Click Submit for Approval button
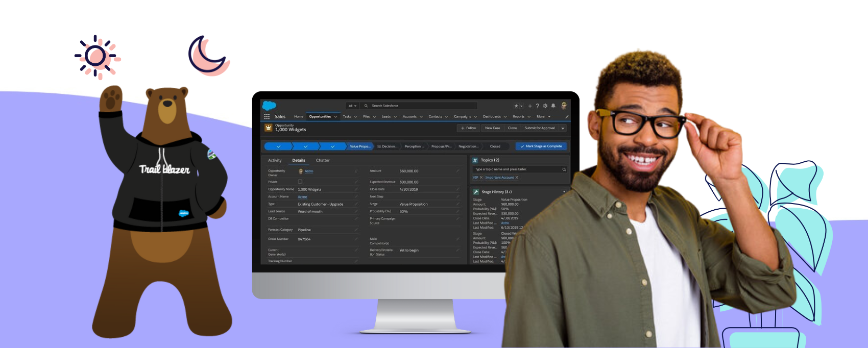Screen dimensions: 868x348 pyautogui.click(x=540, y=128)
